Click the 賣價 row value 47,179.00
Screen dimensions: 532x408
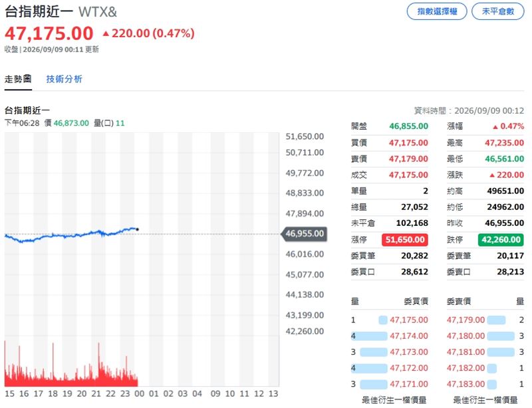[x=408, y=159]
